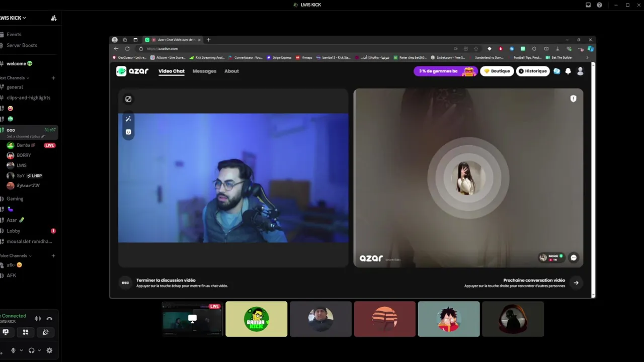
Task: Select the BAMBA KICK participant tile
Action: 257,319
